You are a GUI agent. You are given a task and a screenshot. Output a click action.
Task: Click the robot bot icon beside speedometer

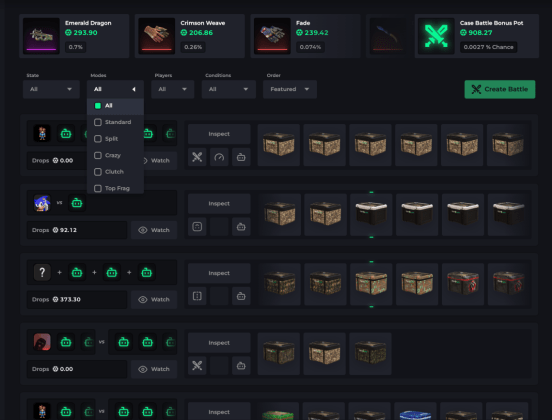241,157
